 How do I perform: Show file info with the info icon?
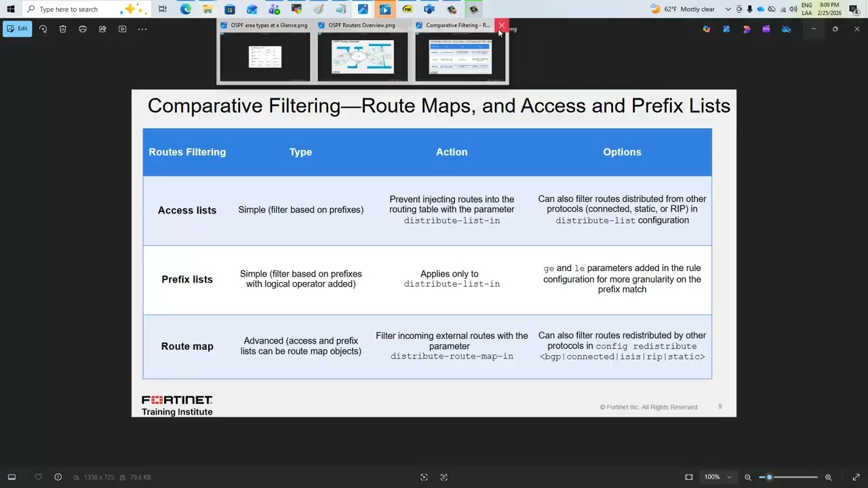tap(58, 477)
